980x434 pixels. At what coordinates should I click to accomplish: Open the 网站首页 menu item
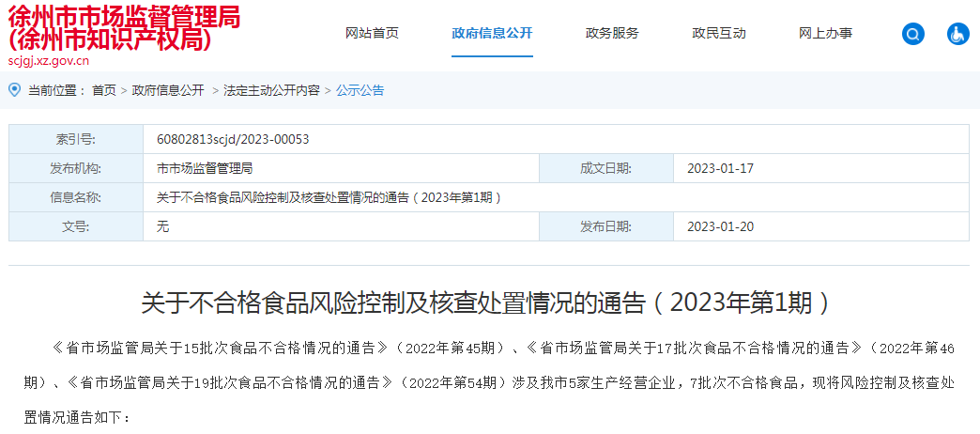[372, 34]
